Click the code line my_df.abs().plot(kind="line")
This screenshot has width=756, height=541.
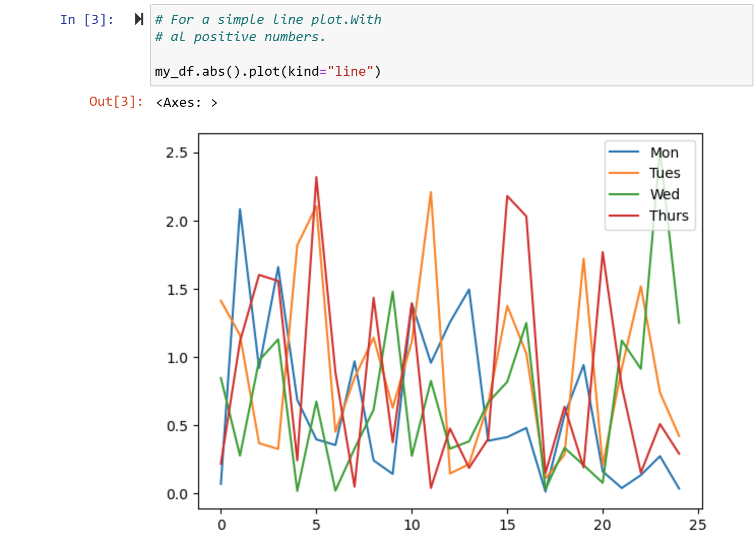click(x=268, y=71)
